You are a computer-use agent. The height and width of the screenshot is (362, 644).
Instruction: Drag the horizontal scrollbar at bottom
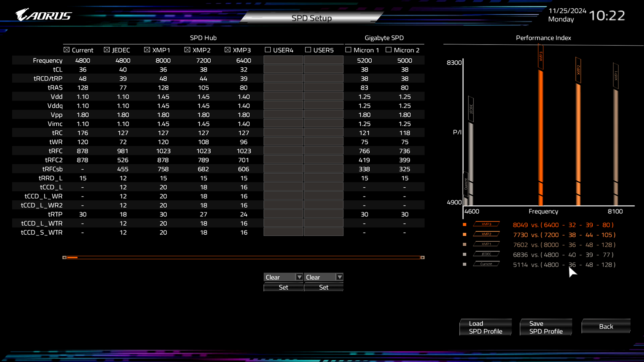coord(72,257)
